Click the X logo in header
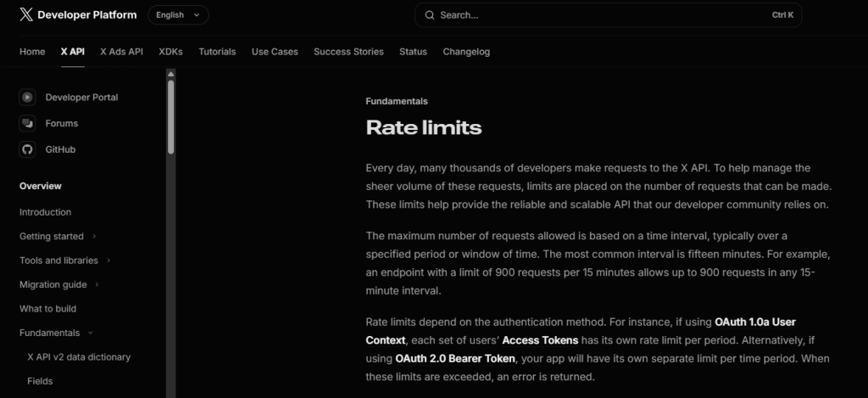The height and width of the screenshot is (398, 868). coord(26,14)
